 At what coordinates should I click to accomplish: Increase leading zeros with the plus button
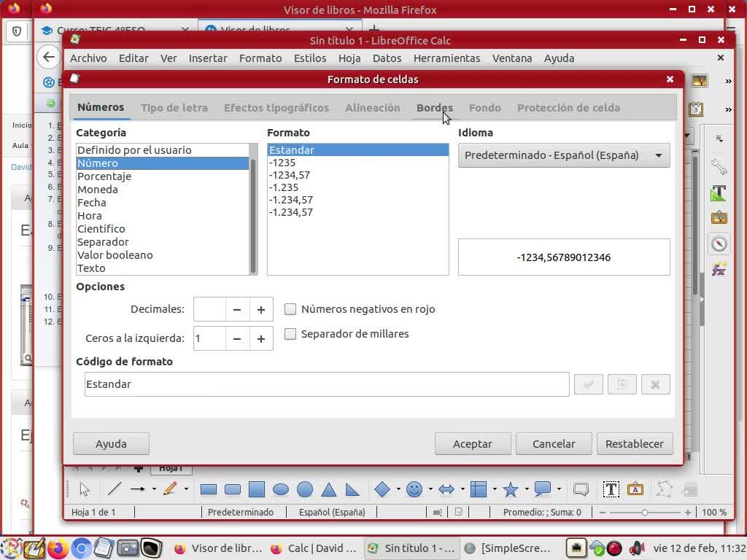coord(261,338)
